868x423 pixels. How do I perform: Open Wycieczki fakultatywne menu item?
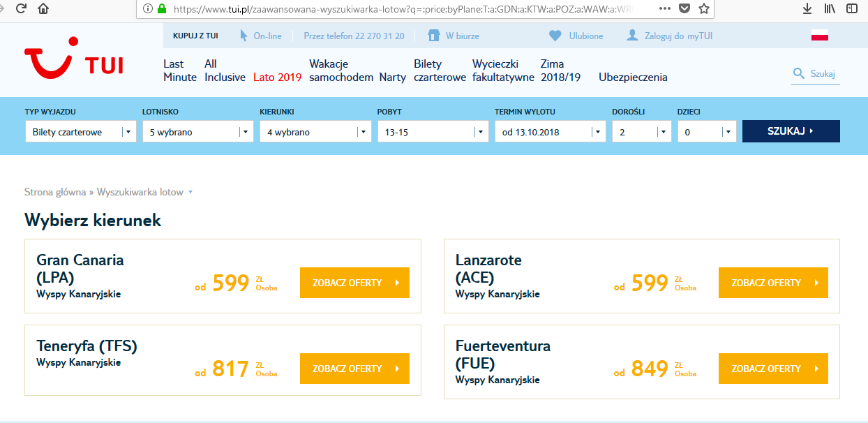pyautogui.click(x=503, y=70)
